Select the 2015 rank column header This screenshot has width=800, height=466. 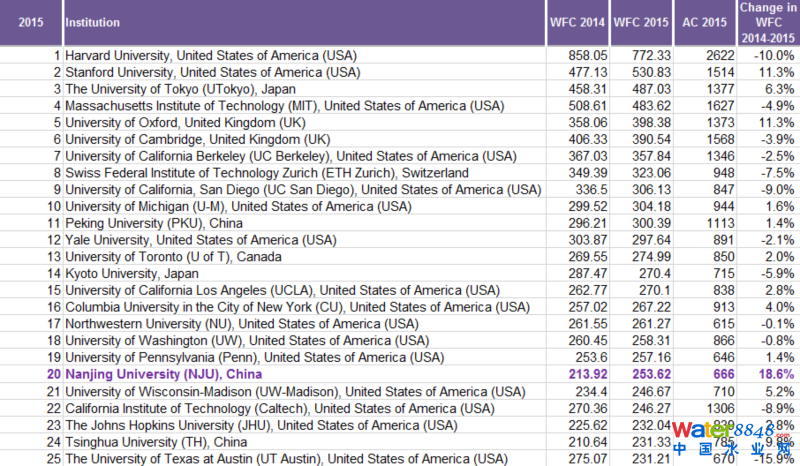pos(30,21)
